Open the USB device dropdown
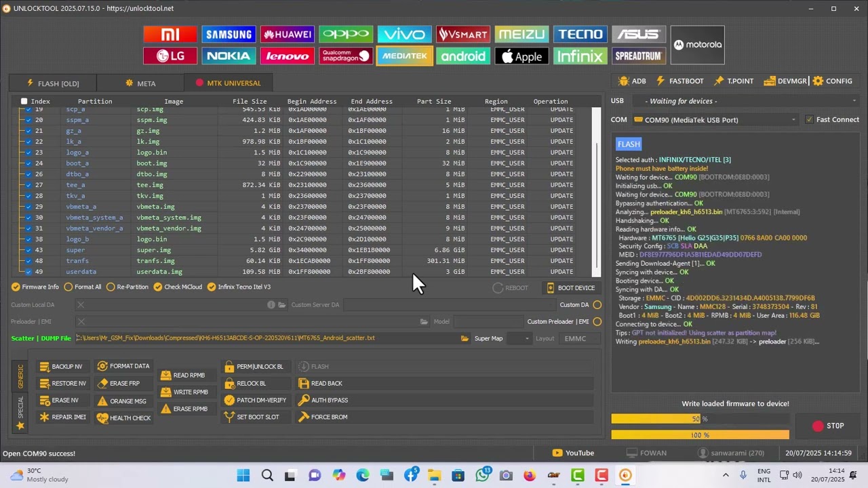 pos(745,101)
